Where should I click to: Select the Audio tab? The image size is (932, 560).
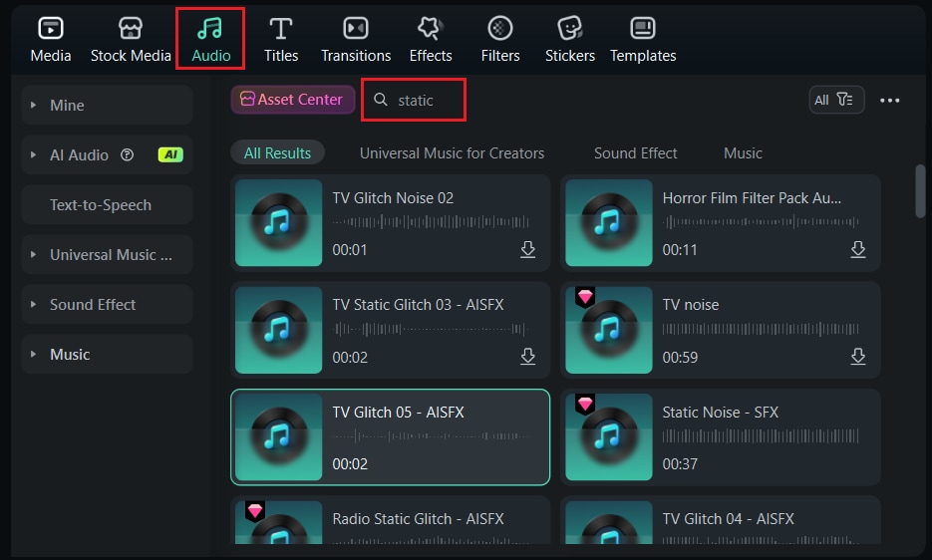point(210,39)
